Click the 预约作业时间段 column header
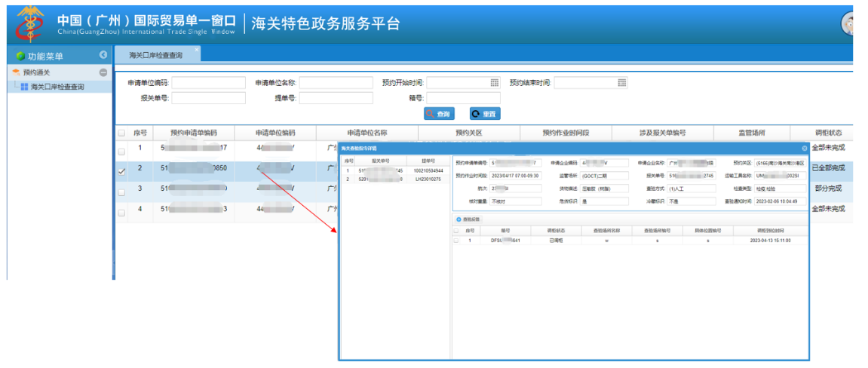The image size is (868, 368). click(x=566, y=133)
